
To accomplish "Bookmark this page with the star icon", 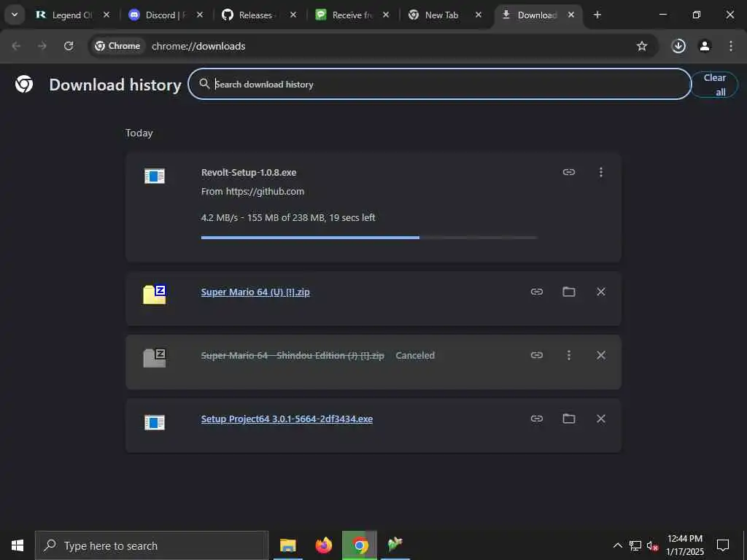I will pyautogui.click(x=642, y=46).
